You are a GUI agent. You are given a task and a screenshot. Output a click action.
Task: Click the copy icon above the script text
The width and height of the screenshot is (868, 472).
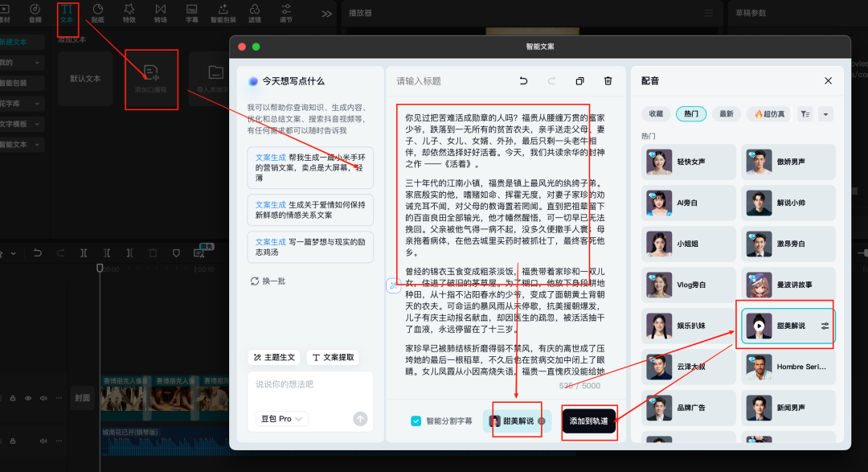pyautogui.click(x=579, y=81)
